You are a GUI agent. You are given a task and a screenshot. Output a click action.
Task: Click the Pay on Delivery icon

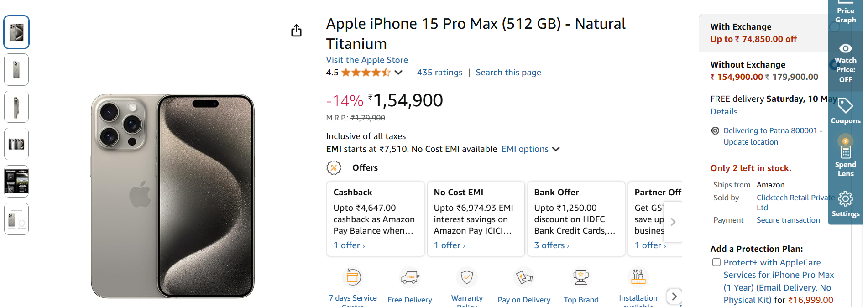524,277
